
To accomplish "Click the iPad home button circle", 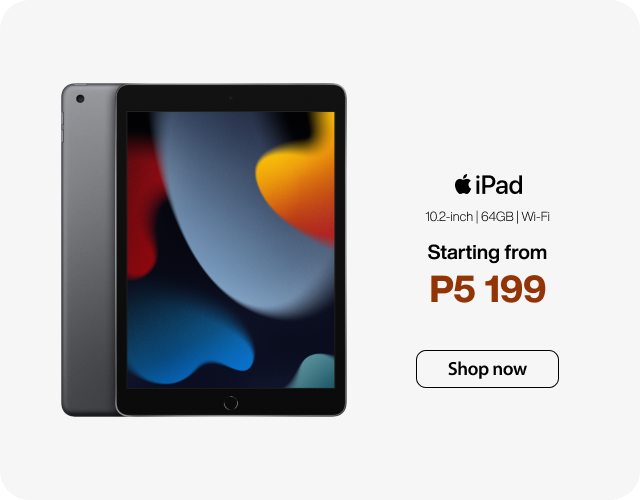I will [x=231, y=403].
